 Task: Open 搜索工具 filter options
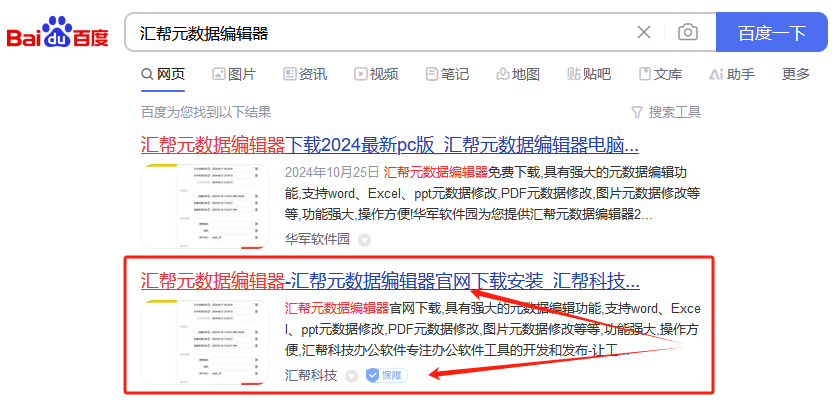(x=666, y=112)
